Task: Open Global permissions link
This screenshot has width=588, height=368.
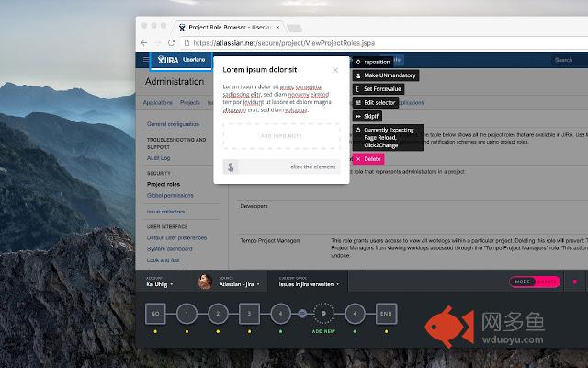Action: [x=170, y=196]
